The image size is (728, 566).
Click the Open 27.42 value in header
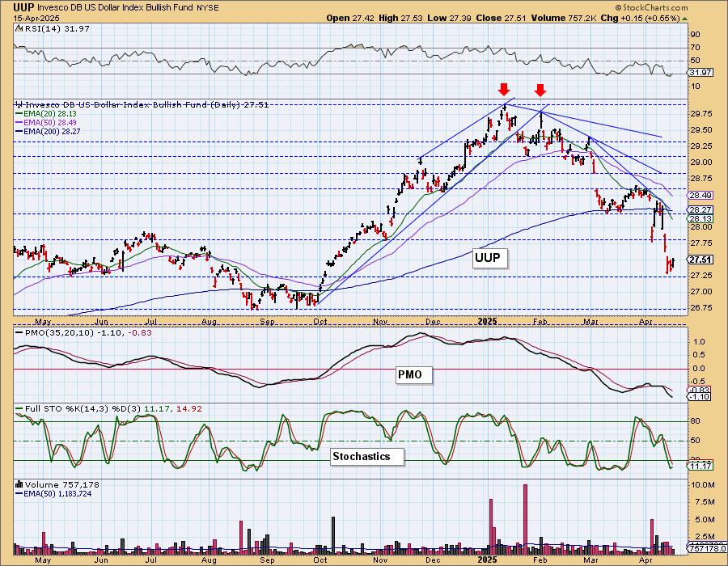coord(351,18)
